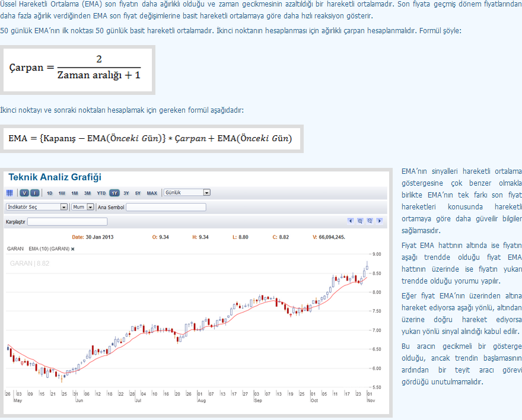Viewport: 522px width, 420px height.
Task: Click the 5.50 price axis label
Action: click(377, 387)
